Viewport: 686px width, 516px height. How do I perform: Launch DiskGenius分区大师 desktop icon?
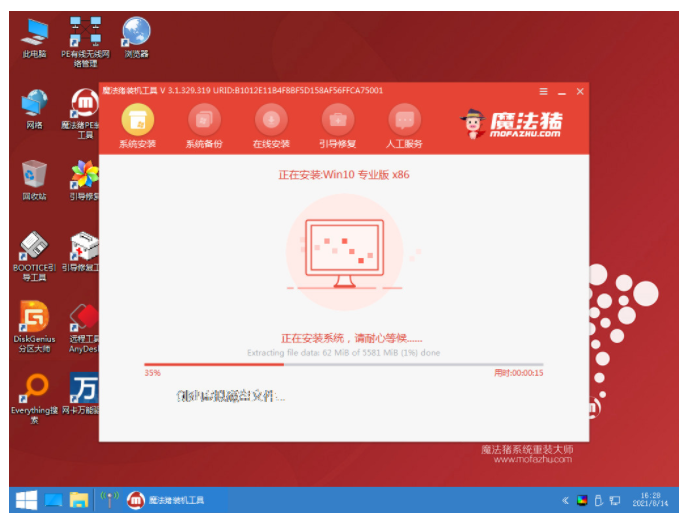tap(34, 327)
